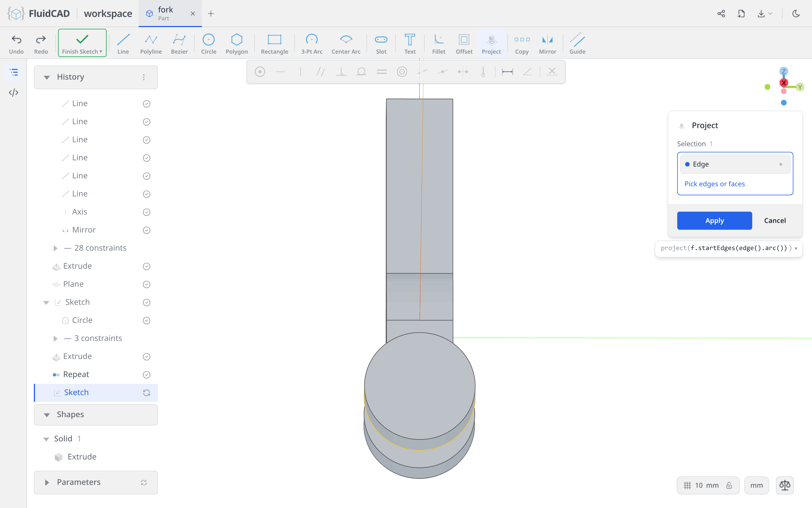Screen dimensions: 812x508
Task: Toggle the grid snap lock
Action: pos(729,485)
